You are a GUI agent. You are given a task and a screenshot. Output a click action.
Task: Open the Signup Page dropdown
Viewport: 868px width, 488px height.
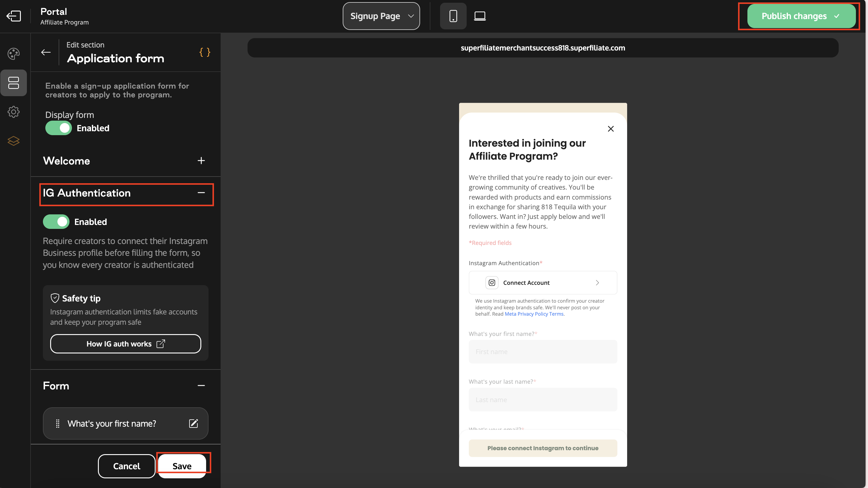tap(381, 16)
